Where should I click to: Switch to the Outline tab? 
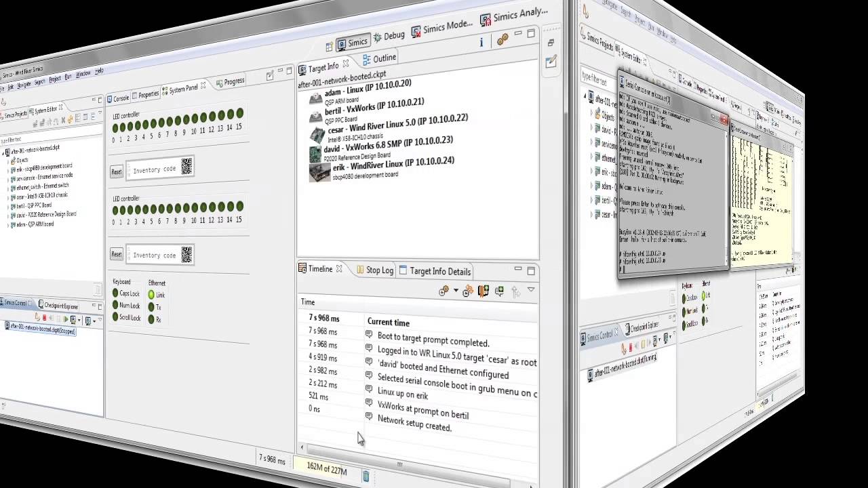pyautogui.click(x=379, y=58)
